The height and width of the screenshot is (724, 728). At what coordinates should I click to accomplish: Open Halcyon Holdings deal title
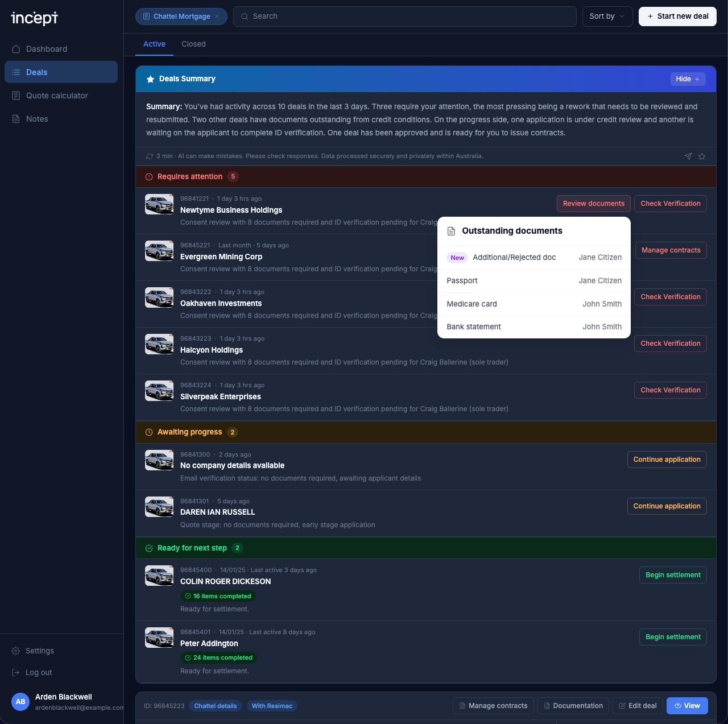pos(212,350)
